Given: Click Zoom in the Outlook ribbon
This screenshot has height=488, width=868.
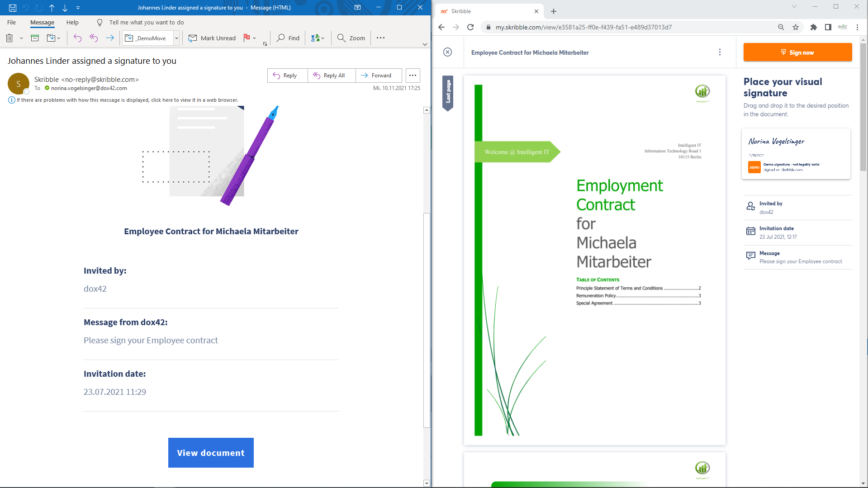Looking at the screenshot, I should pos(351,38).
